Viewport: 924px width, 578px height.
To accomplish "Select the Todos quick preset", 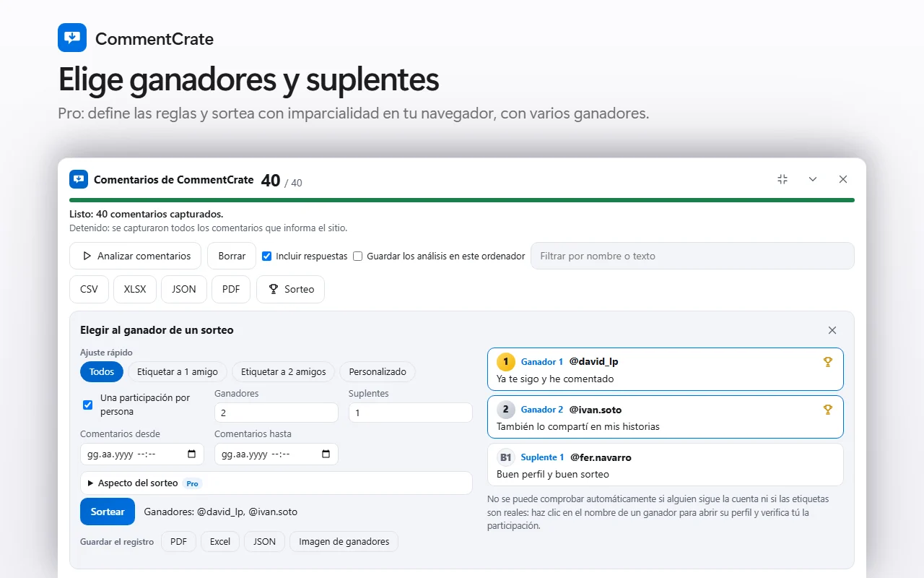I will [x=102, y=371].
